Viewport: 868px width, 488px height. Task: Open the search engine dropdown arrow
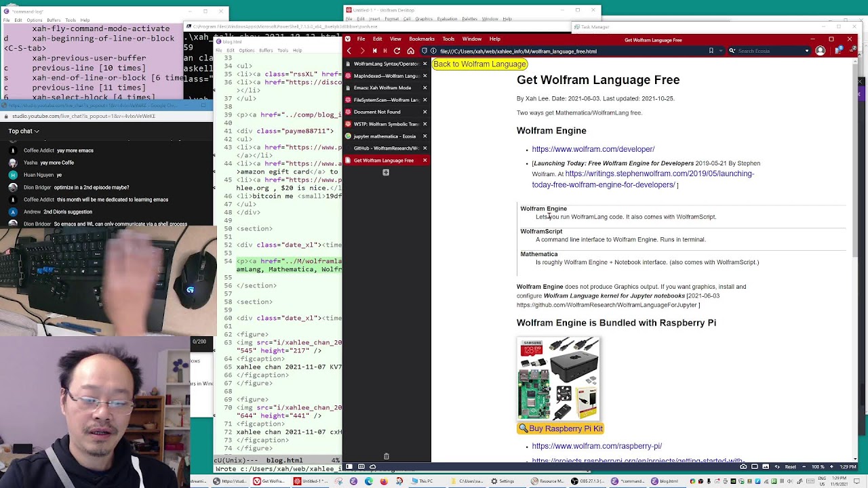(x=806, y=51)
